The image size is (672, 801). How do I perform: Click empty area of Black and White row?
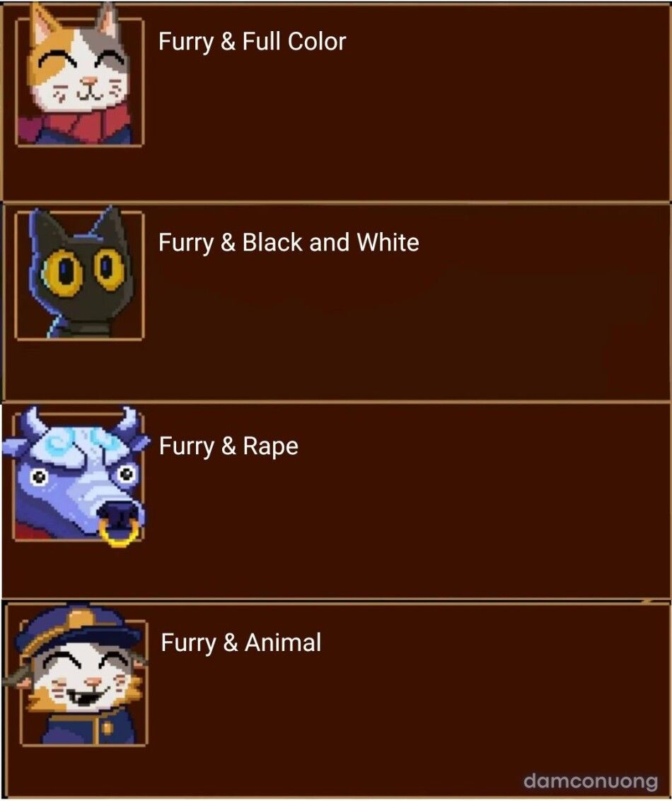click(x=409, y=327)
